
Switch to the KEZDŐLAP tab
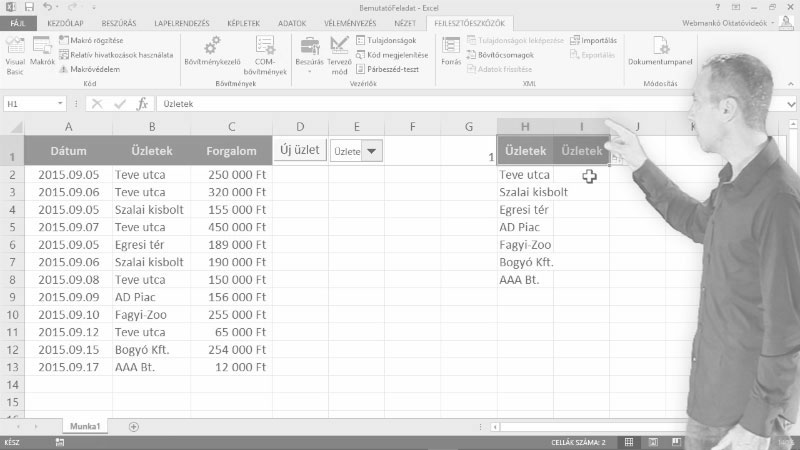click(x=65, y=23)
